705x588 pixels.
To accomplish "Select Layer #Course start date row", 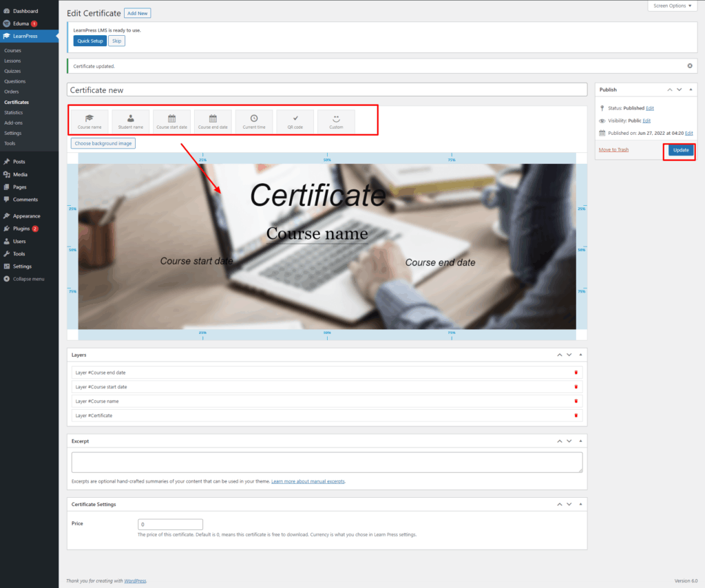I will 327,387.
